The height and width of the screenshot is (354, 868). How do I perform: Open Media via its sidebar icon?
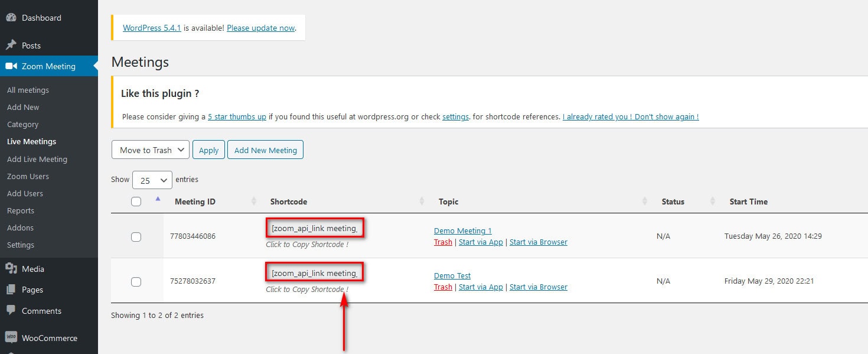pyautogui.click(x=11, y=268)
